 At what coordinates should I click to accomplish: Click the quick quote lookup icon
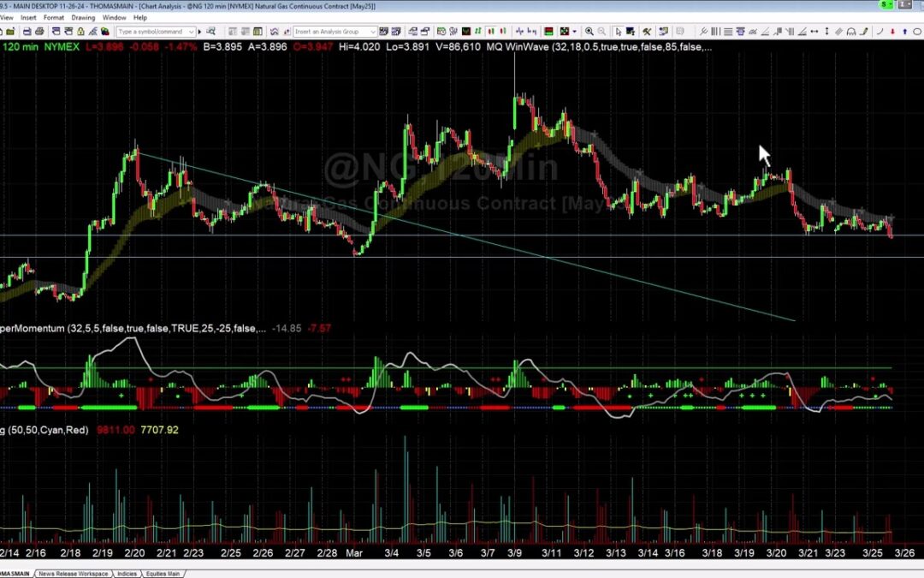[x=211, y=31]
